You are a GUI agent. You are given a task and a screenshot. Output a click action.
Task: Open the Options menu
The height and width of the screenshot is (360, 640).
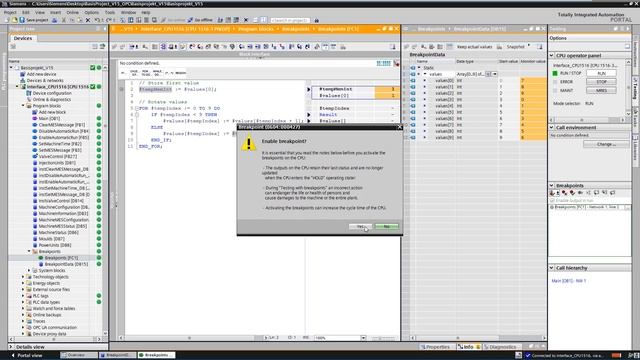(91, 13)
